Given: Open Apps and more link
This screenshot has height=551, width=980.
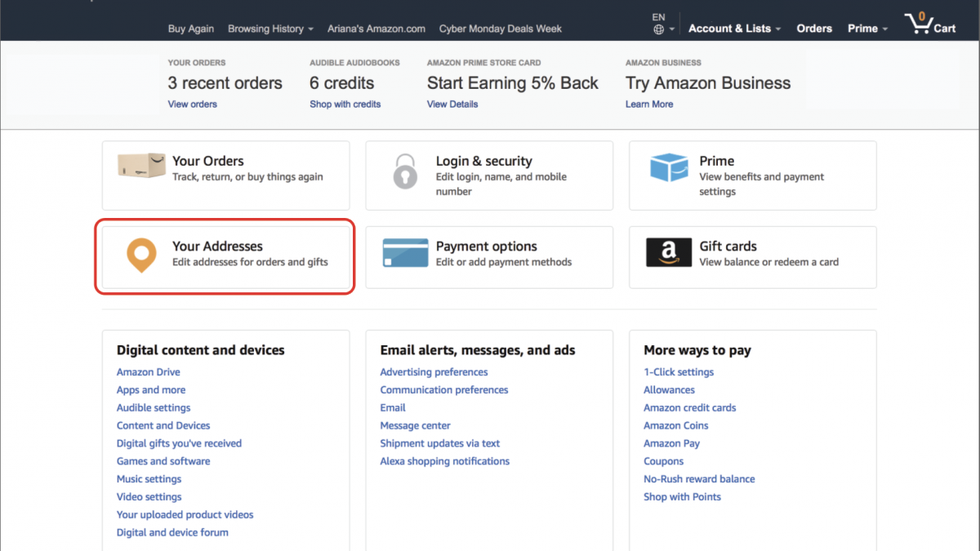Looking at the screenshot, I should point(151,390).
